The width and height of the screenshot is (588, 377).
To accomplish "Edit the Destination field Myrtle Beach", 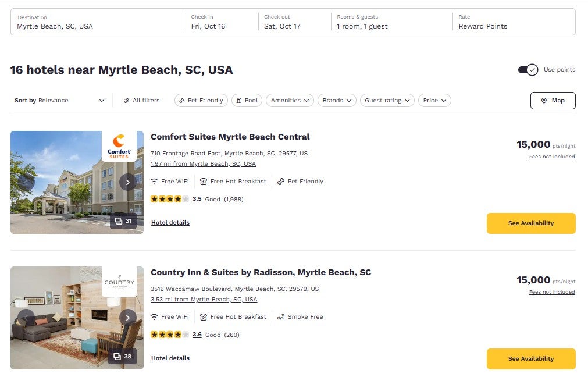I will pyautogui.click(x=98, y=22).
